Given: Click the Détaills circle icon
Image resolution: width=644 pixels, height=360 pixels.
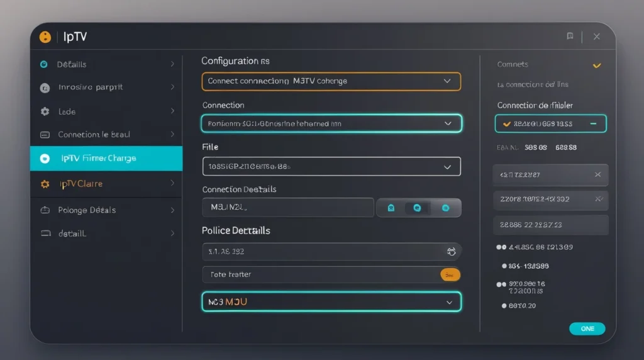Looking at the screenshot, I should pyautogui.click(x=44, y=64).
